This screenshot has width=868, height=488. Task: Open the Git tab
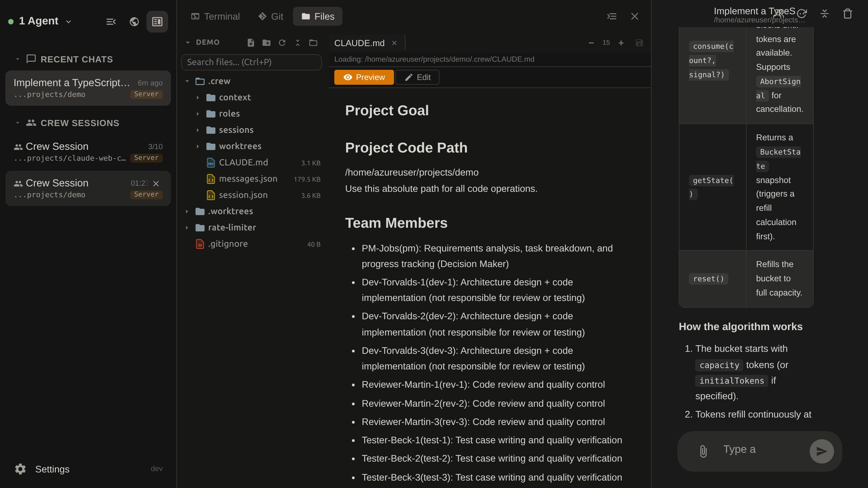pos(271,16)
